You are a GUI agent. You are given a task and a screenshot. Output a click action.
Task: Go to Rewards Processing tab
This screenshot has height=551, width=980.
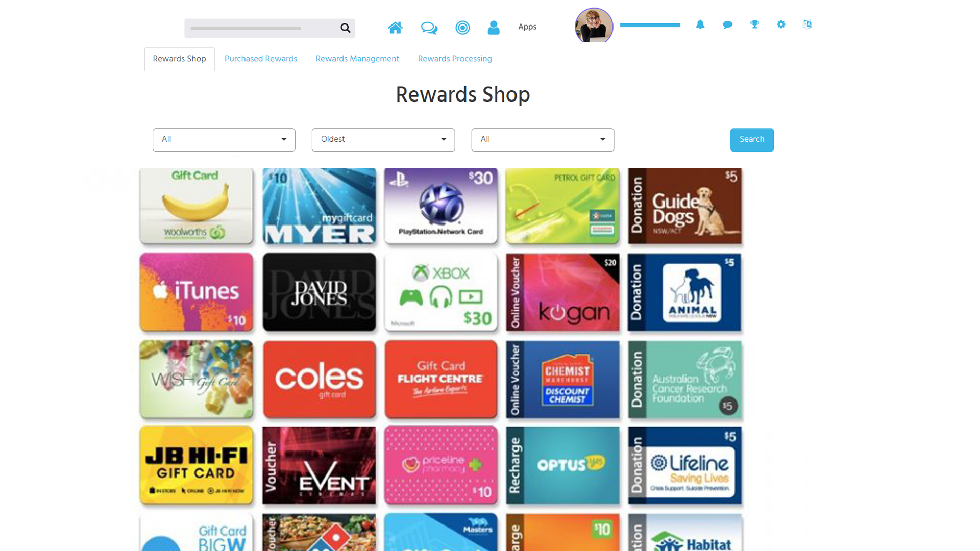tap(455, 59)
